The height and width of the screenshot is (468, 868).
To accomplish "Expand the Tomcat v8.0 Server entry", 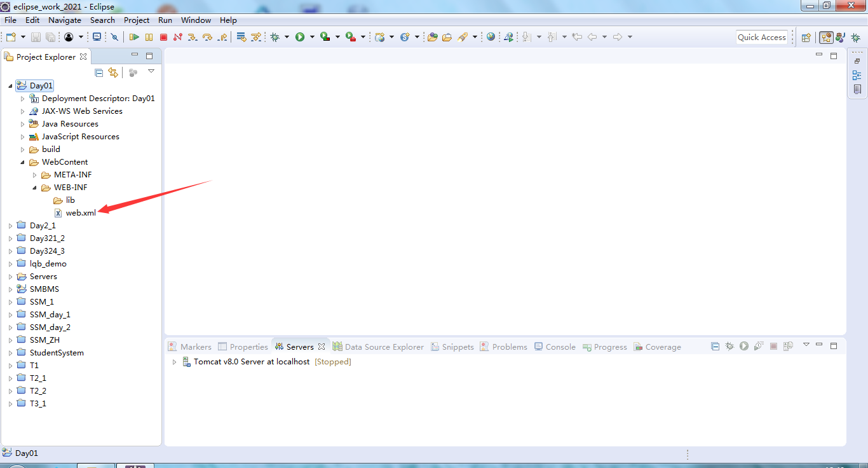I will (175, 362).
